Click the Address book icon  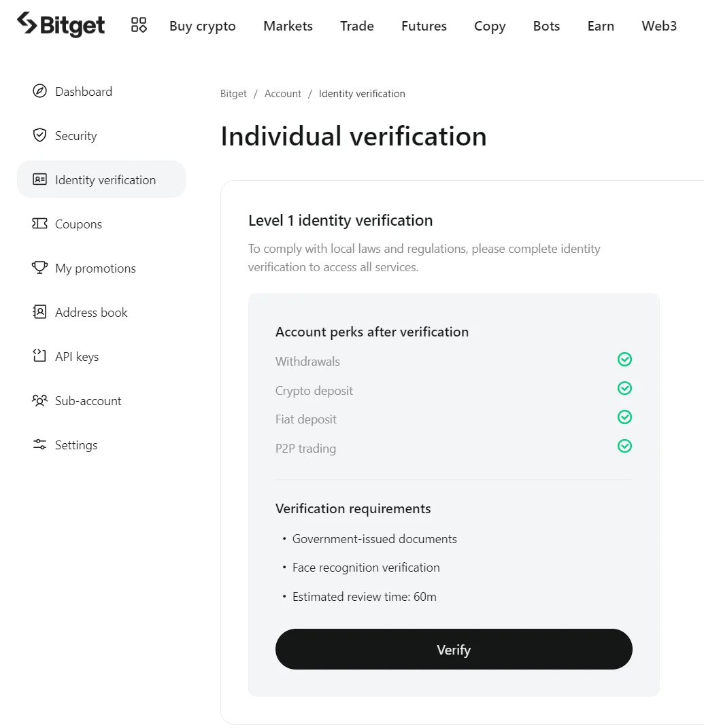coord(39,311)
